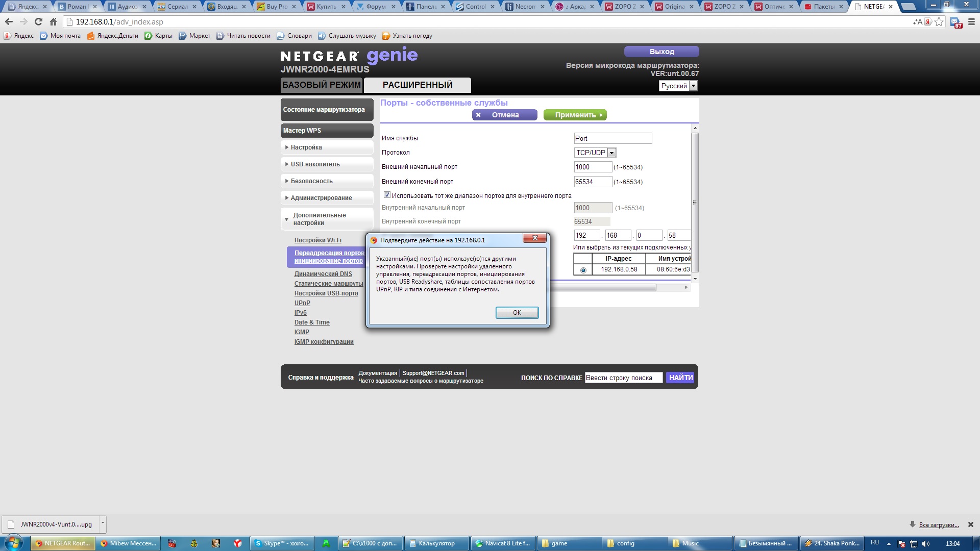Image resolution: width=980 pixels, height=551 pixels.
Task: Open download item options arrow
Action: click(103, 524)
